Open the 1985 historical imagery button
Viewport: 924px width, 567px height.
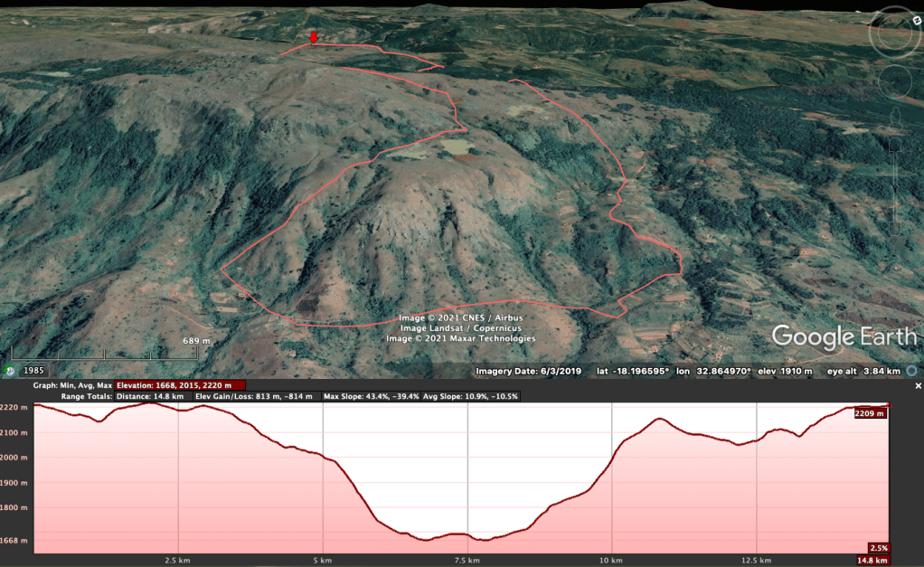(x=33, y=371)
